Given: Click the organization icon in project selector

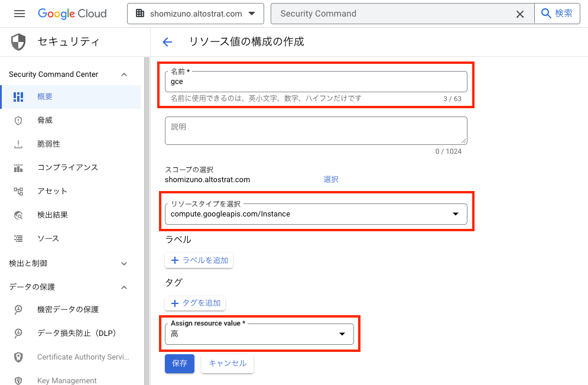Looking at the screenshot, I should point(140,14).
